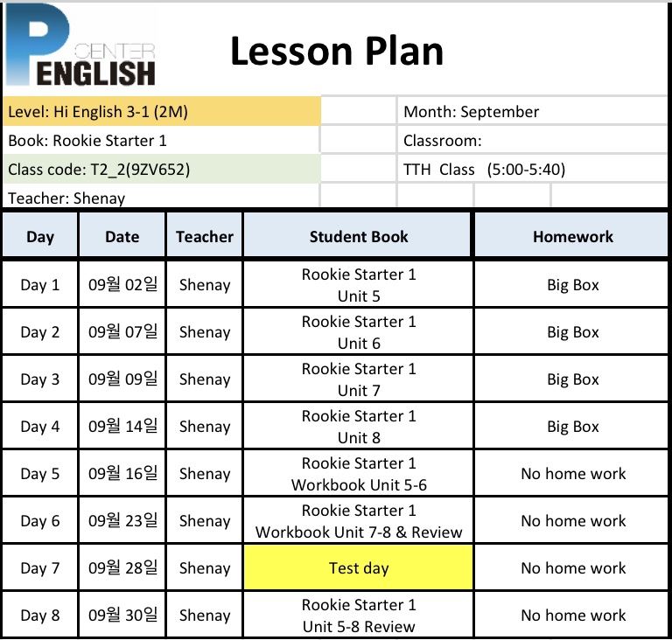Click the Book: Rookie Starter 1 cell
The image size is (672, 640).
162,141
